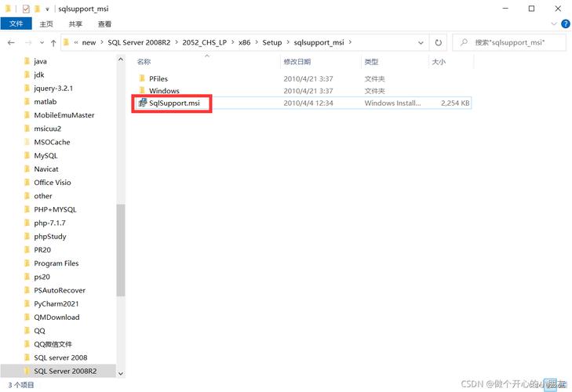
Task: Open the 文件 ribbon tab
Action: 16,24
